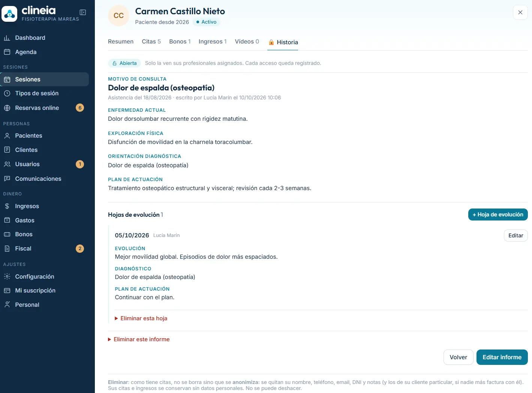Click the lock icon on Historia tab

pyautogui.click(x=271, y=42)
